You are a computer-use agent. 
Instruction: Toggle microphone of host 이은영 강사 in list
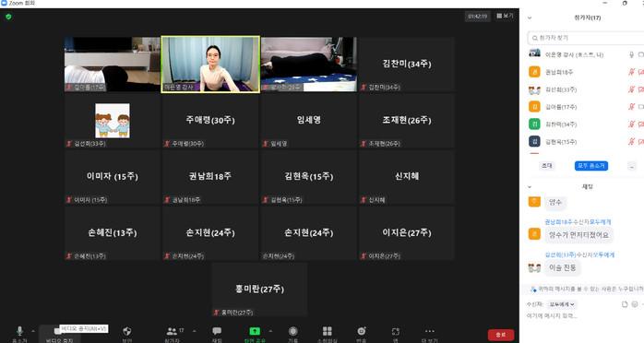[632, 54]
